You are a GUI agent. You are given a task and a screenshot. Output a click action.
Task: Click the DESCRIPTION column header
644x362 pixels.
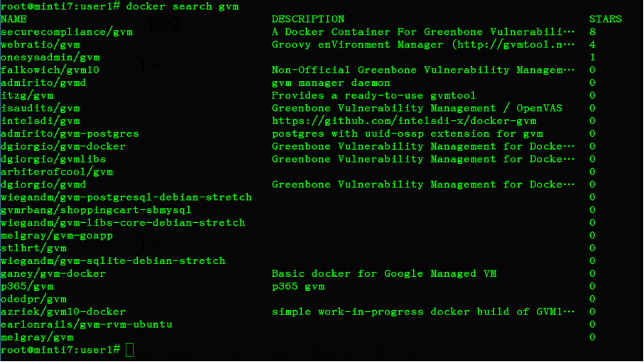[307, 19]
